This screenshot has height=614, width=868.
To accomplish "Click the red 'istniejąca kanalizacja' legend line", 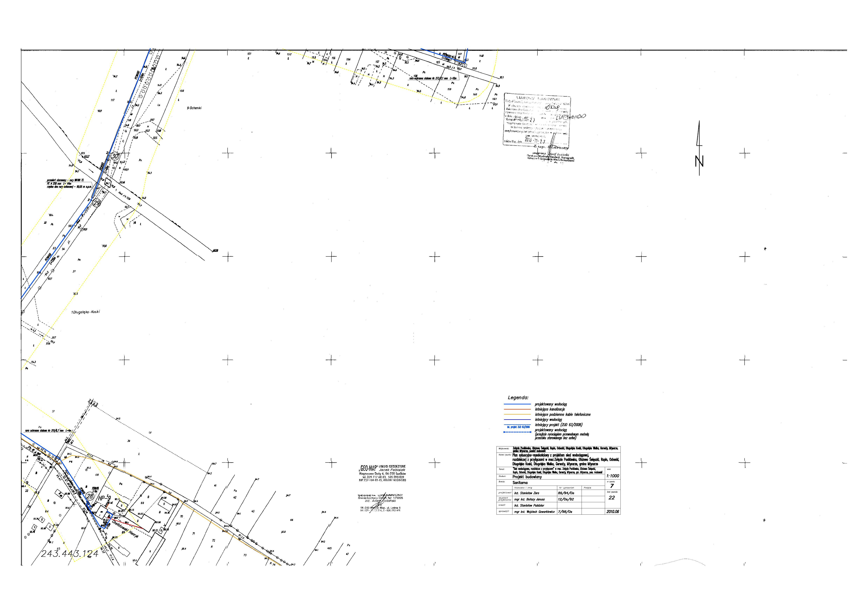I will tap(517, 410).
